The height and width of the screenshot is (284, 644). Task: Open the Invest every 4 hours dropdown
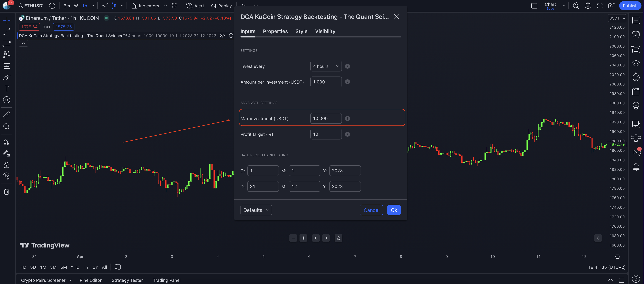[326, 66]
